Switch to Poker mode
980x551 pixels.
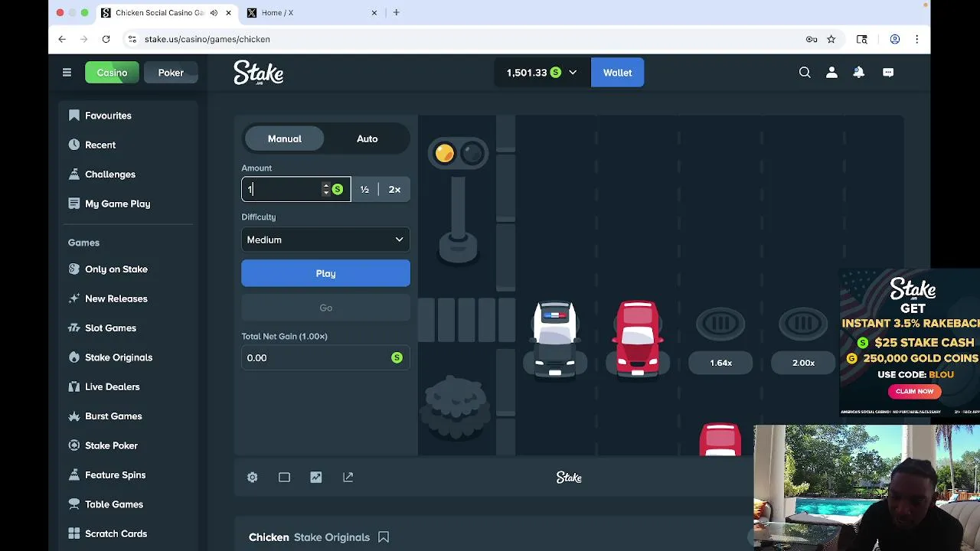[171, 73]
